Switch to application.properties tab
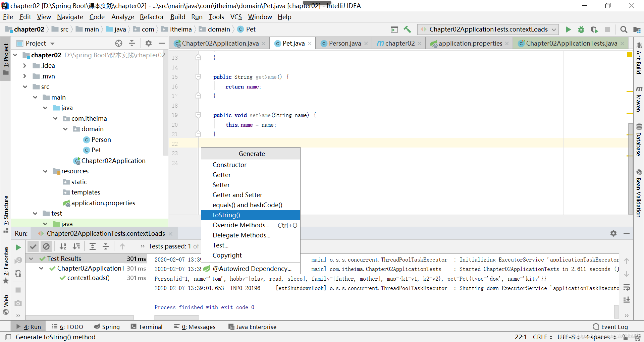The height and width of the screenshot is (342, 644). click(470, 44)
